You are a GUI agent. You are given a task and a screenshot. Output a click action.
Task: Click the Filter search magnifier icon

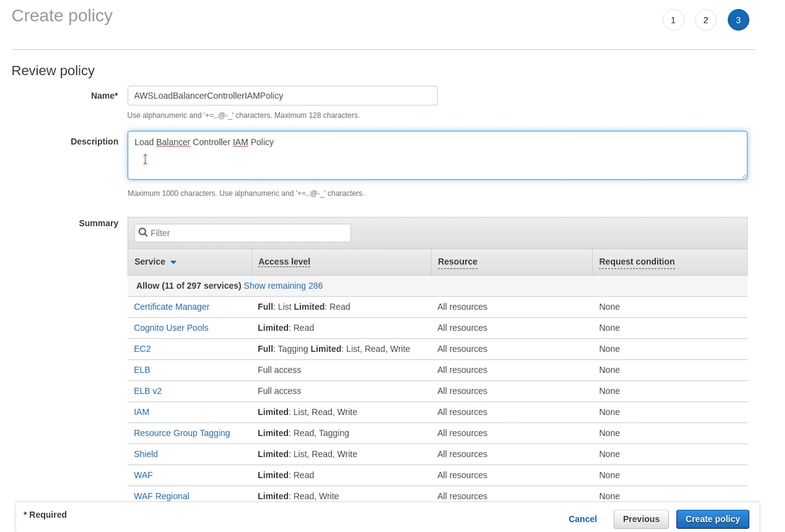click(143, 232)
